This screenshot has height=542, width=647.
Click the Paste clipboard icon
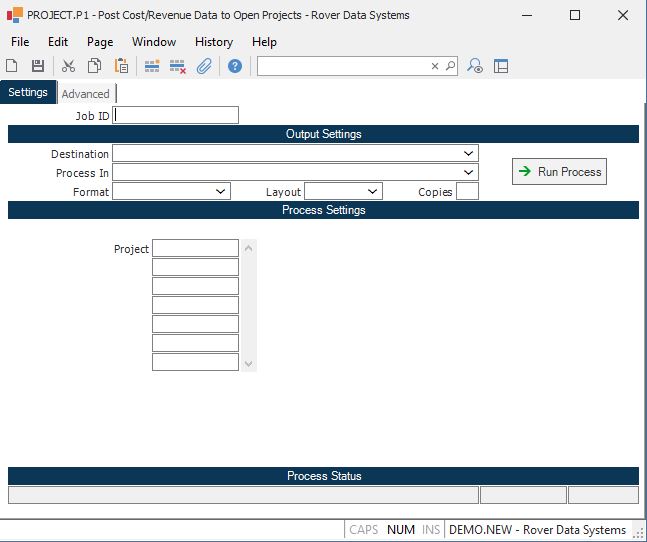coord(121,66)
